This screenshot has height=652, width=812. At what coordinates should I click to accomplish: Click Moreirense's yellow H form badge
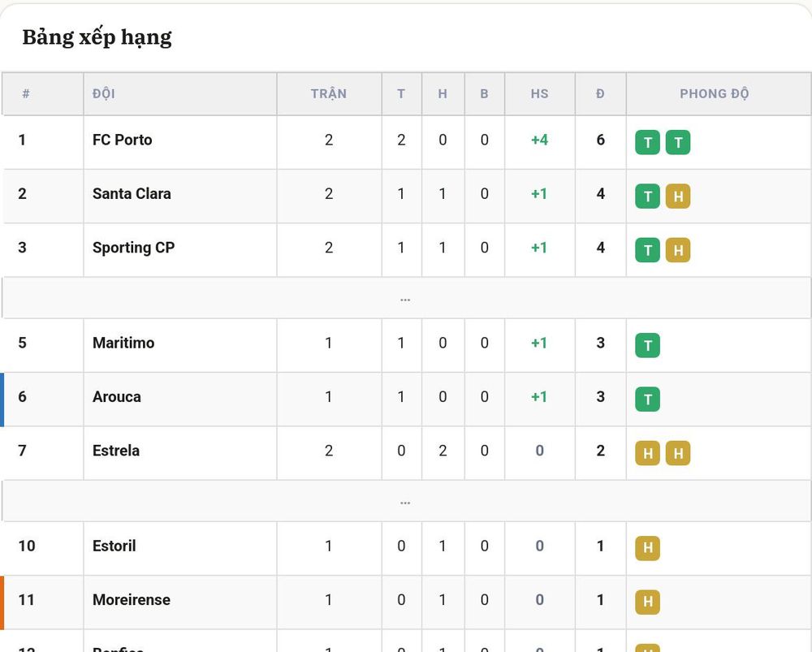pos(647,602)
